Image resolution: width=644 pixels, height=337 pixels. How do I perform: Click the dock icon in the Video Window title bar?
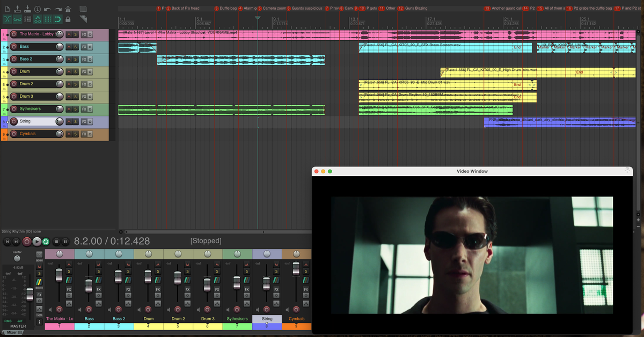627,171
